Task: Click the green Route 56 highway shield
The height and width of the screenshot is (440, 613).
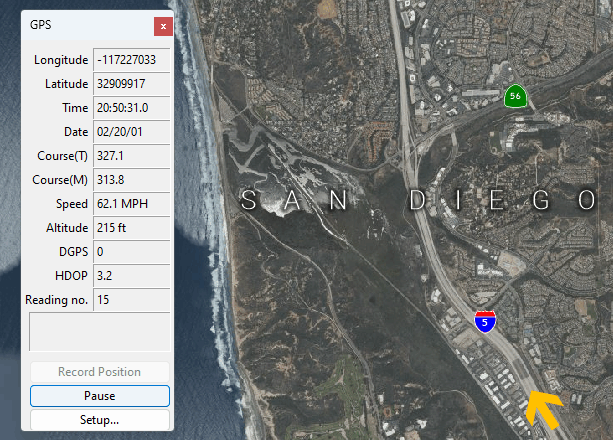Action: pyautogui.click(x=515, y=97)
